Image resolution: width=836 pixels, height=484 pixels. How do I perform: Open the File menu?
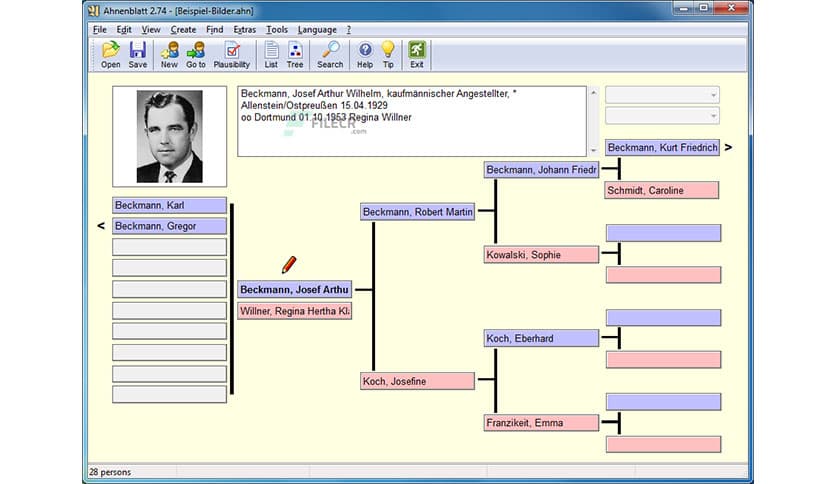[x=100, y=30]
